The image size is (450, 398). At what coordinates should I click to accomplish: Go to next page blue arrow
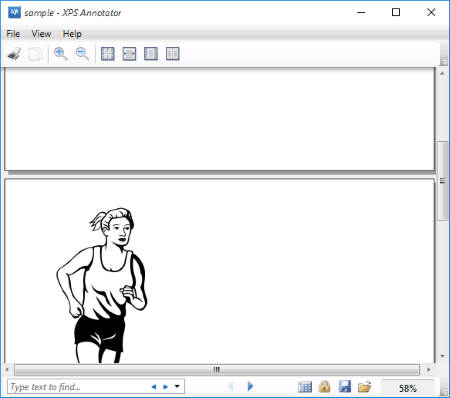tap(250, 386)
